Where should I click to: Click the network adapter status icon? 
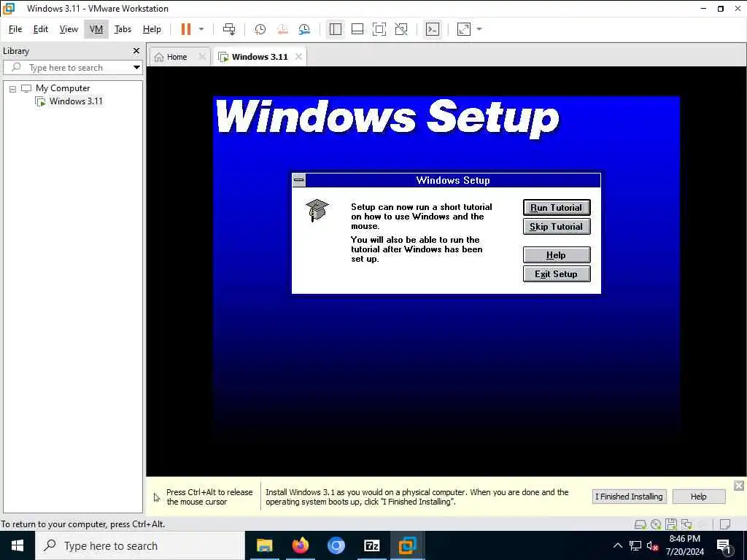point(686,524)
